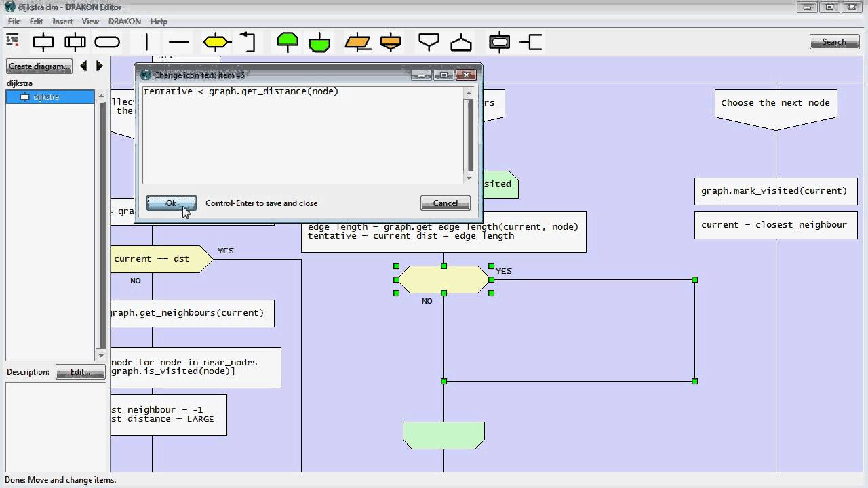Select the orange parallelogram Select icon tool
The image size is (868, 488).
(357, 42)
